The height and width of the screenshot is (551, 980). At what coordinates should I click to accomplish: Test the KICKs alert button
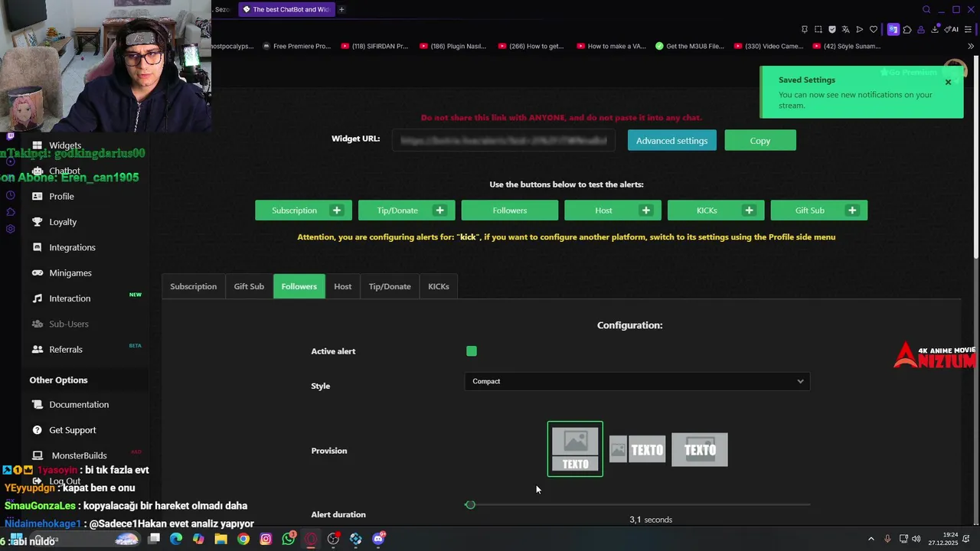coord(716,210)
